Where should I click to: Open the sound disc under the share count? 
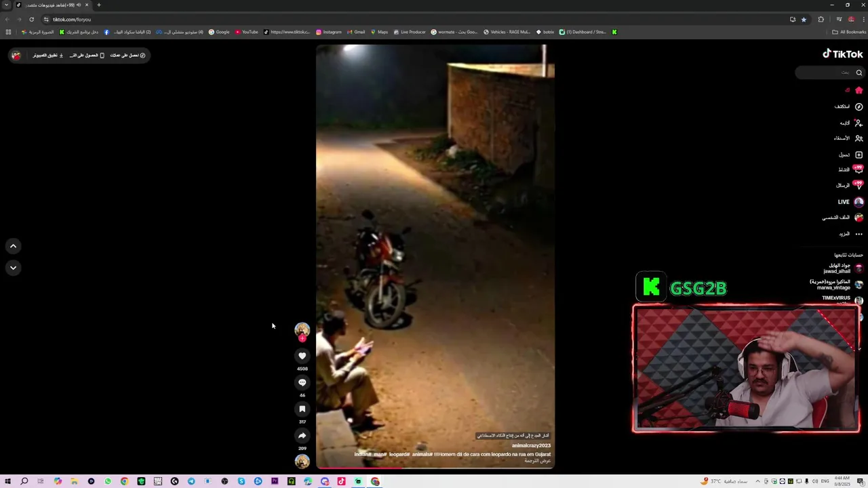pos(302,462)
